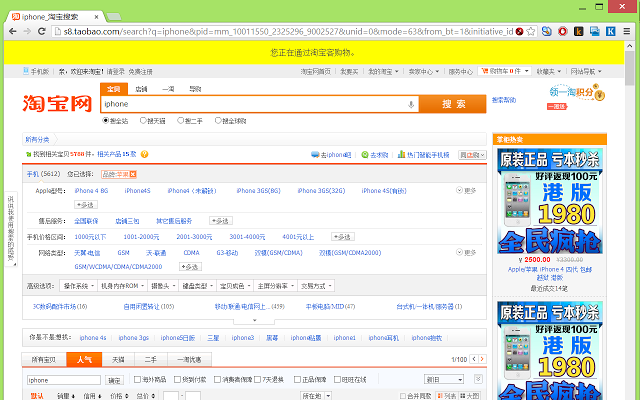This screenshot has width=640, height=400.
Task: Click the browser forward arrow
Action: [x=27, y=31]
